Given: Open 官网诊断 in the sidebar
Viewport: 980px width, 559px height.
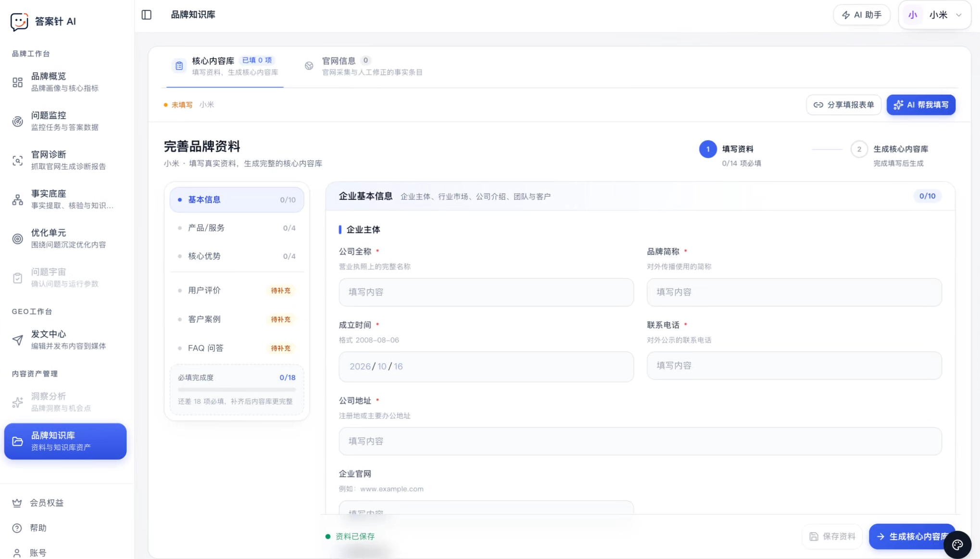Looking at the screenshot, I should [65, 160].
